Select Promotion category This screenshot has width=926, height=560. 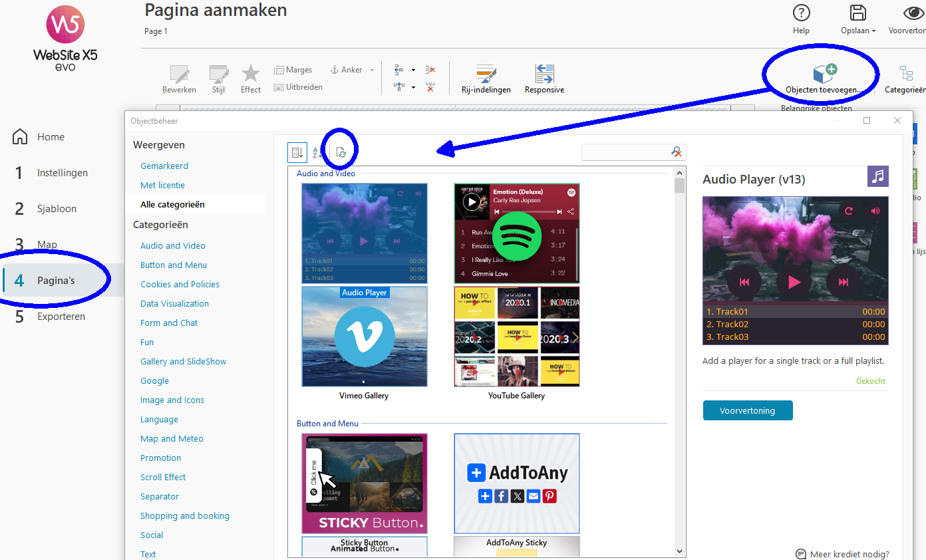pyautogui.click(x=160, y=458)
